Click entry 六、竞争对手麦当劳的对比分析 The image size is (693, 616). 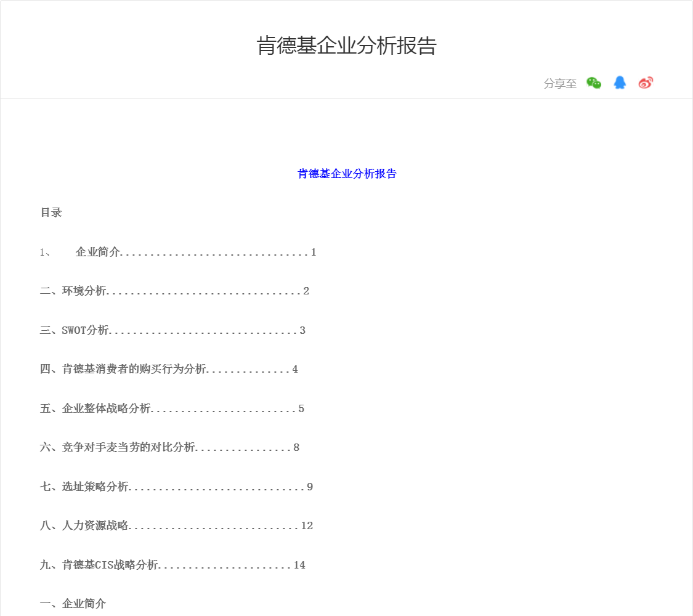[x=170, y=447]
